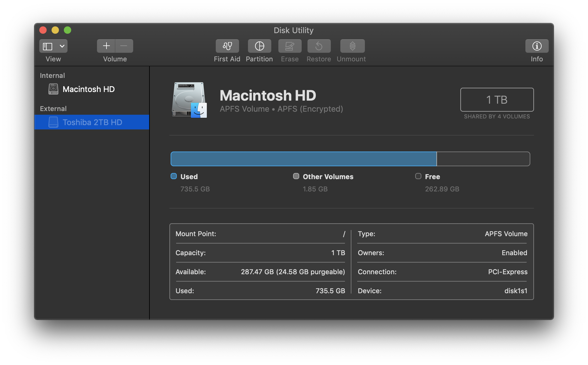Open the Partition pie chart tool
This screenshot has width=588, height=365.
(259, 46)
